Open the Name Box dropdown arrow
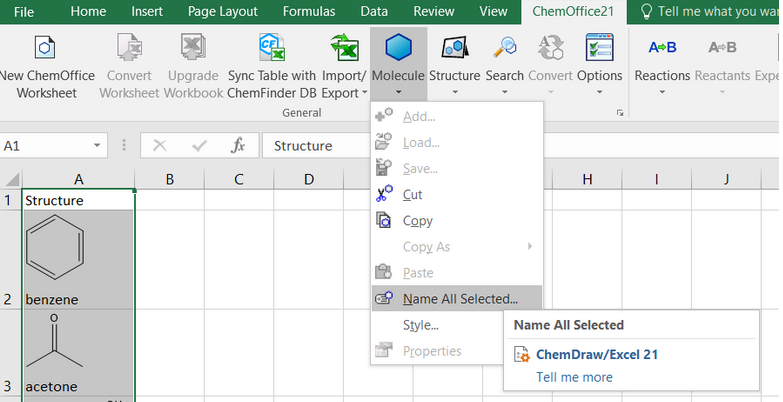Viewport: 783px width, 402px height. point(97,145)
